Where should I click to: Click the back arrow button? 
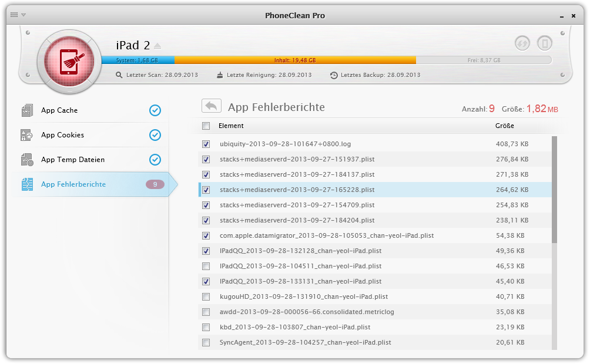[x=212, y=106]
